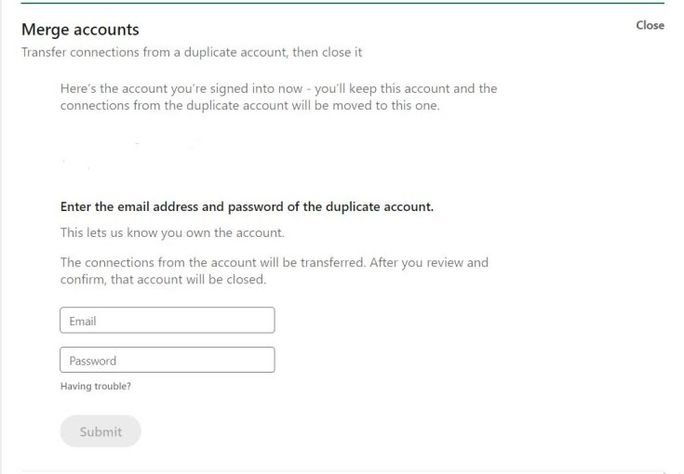Click the line "confirm, that account will be closed."
The image size is (684, 474).
[163, 280]
